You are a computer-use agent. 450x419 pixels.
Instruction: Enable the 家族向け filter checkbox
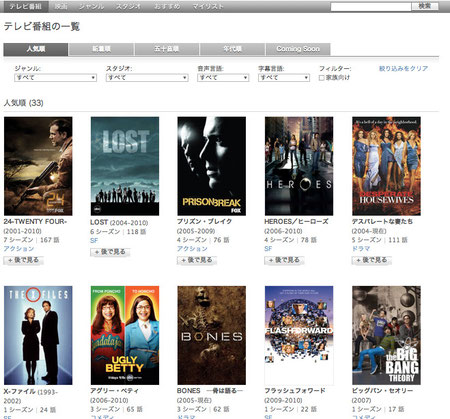[322, 78]
